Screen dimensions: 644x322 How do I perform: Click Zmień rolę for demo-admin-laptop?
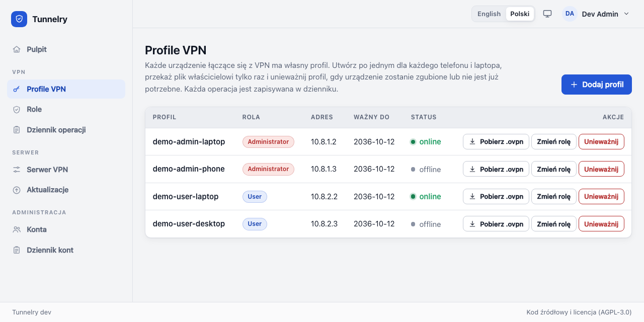click(x=553, y=141)
